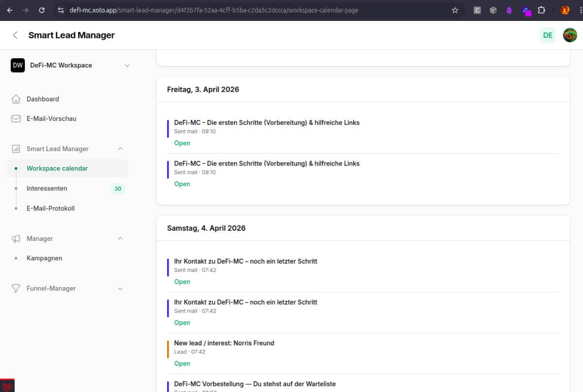Screen dimensions: 583x392
Task: Click the Manager megaphone icon
Action: [16, 239]
